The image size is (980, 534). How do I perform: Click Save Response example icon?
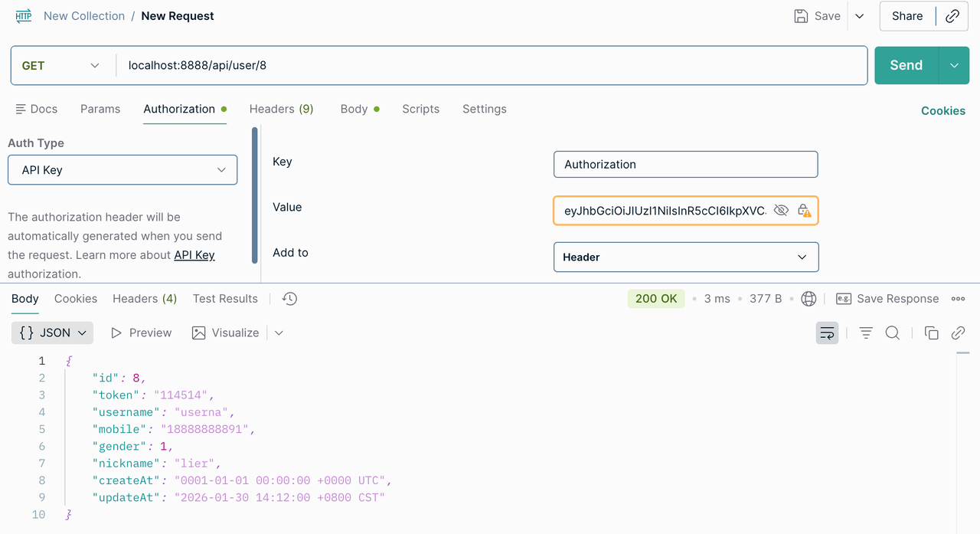click(844, 299)
